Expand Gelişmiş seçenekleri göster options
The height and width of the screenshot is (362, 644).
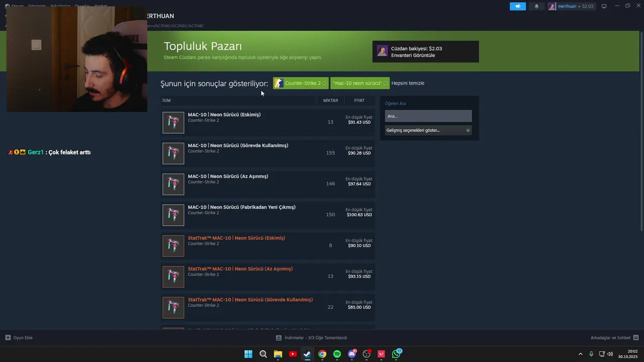[428, 130]
